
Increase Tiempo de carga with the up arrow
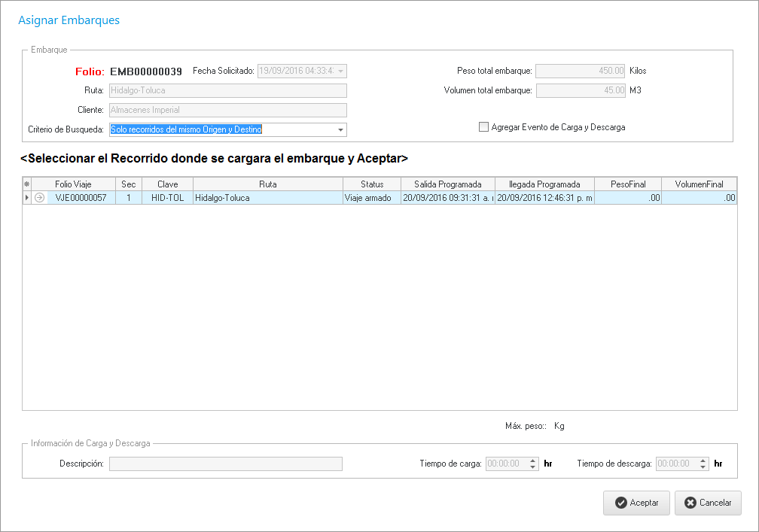[533, 461]
